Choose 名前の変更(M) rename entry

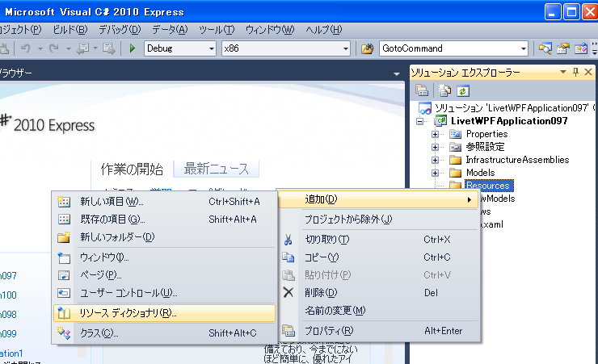pyautogui.click(x=379, y=311)
